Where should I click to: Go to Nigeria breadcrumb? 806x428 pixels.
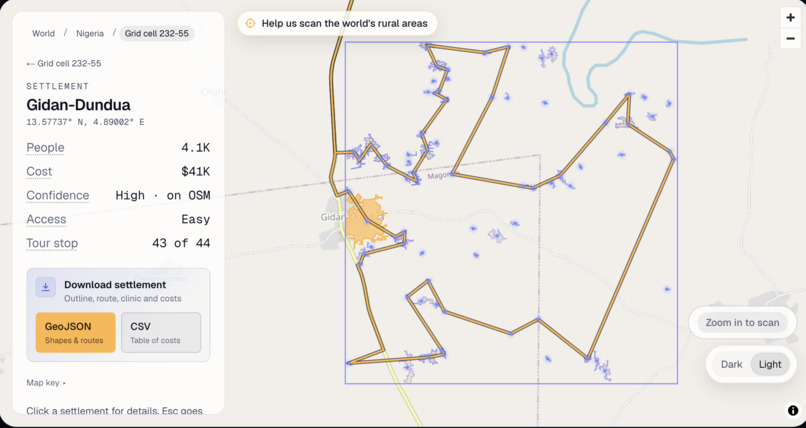[90, 33]
